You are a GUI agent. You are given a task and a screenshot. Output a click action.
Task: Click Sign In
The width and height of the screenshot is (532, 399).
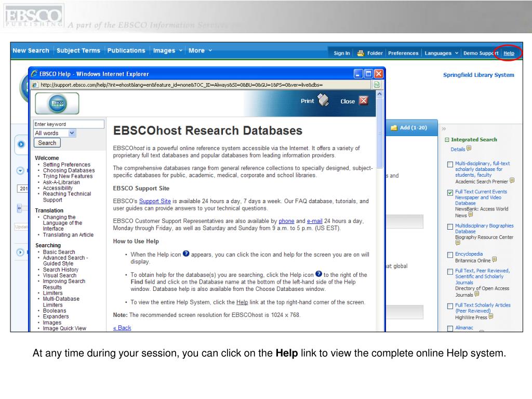point(342,54)
